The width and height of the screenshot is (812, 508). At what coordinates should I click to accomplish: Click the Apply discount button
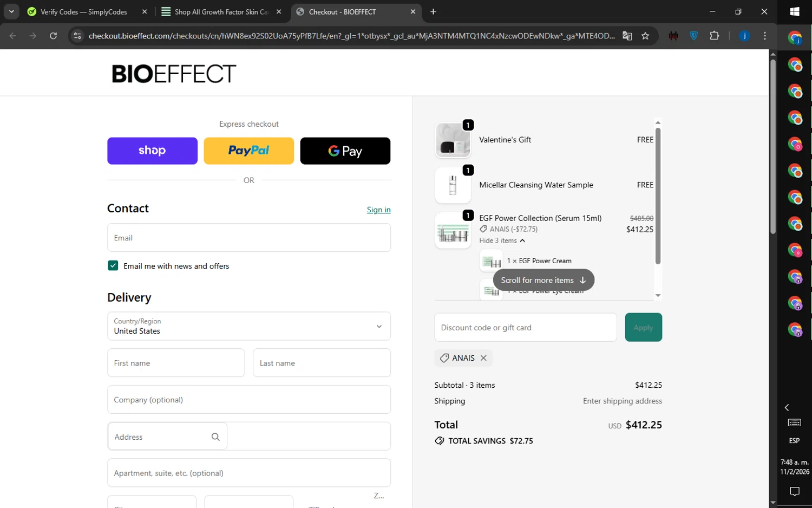[643, 327]
